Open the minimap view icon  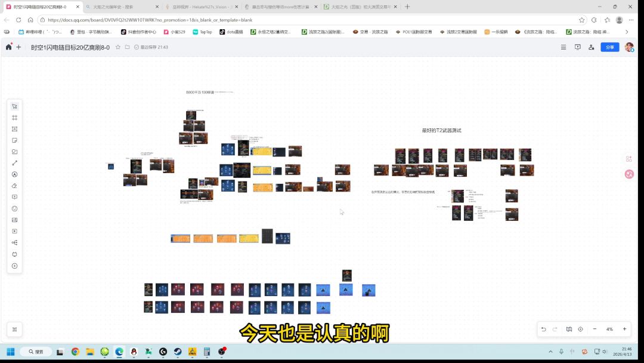pos(569,329)
